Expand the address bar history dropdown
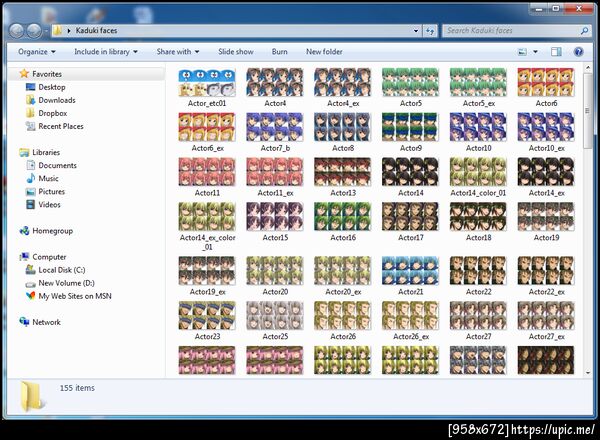Image resolution: width=600 pixels, height=440 pixels. pyautogui.click(x=416, y=31)
